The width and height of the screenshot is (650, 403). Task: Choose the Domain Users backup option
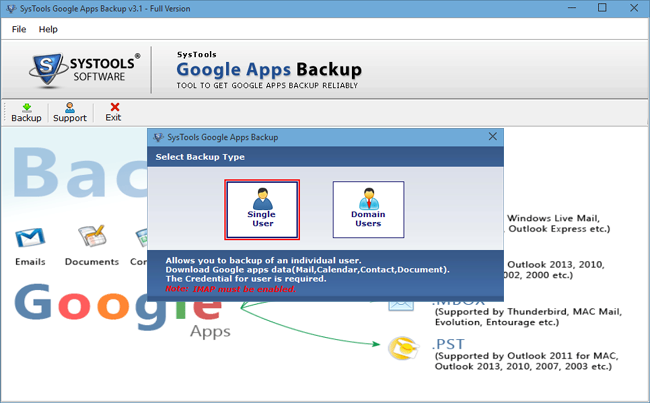pos(368,209)
